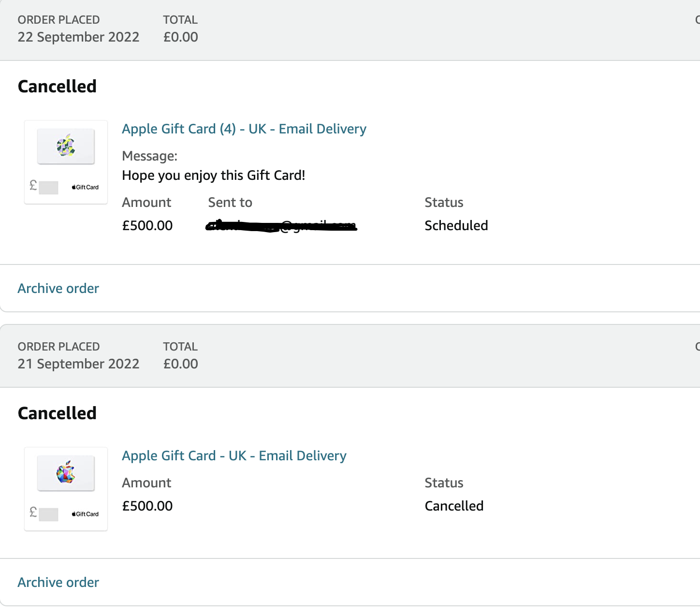Viewport: 700px width, 615px height.
Task: Open the Apple Gift Card (4) product link
Action: point(244,129)
